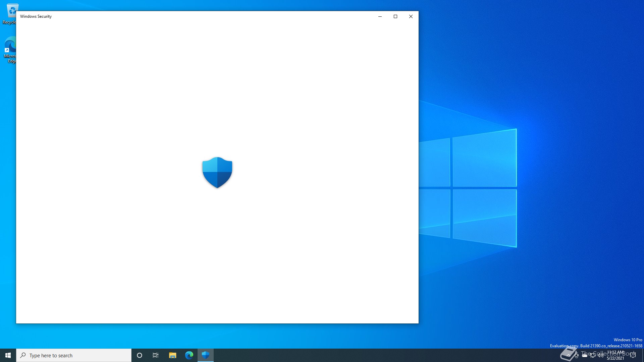Maximize the Windows Security window
This screenshot has width=644, height=362.
(395, 16)
